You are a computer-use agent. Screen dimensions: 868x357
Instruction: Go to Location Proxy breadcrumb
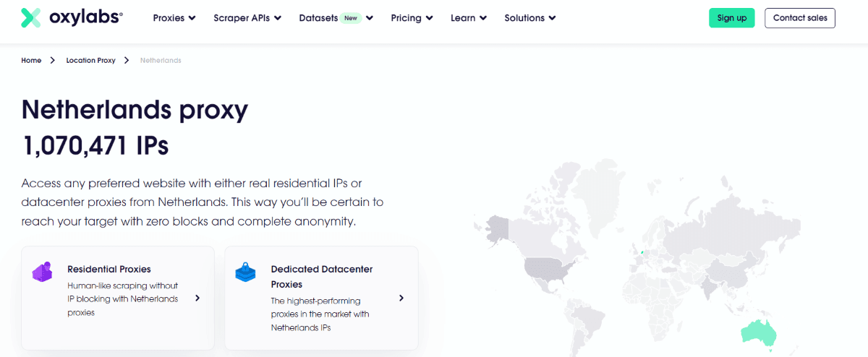[90, 61]
